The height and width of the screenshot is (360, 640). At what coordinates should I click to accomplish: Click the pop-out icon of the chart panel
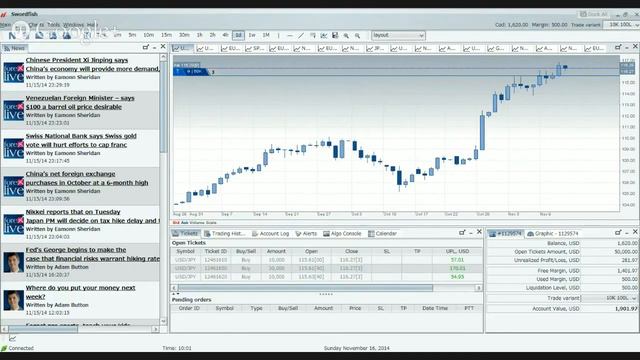pos(618,47)
